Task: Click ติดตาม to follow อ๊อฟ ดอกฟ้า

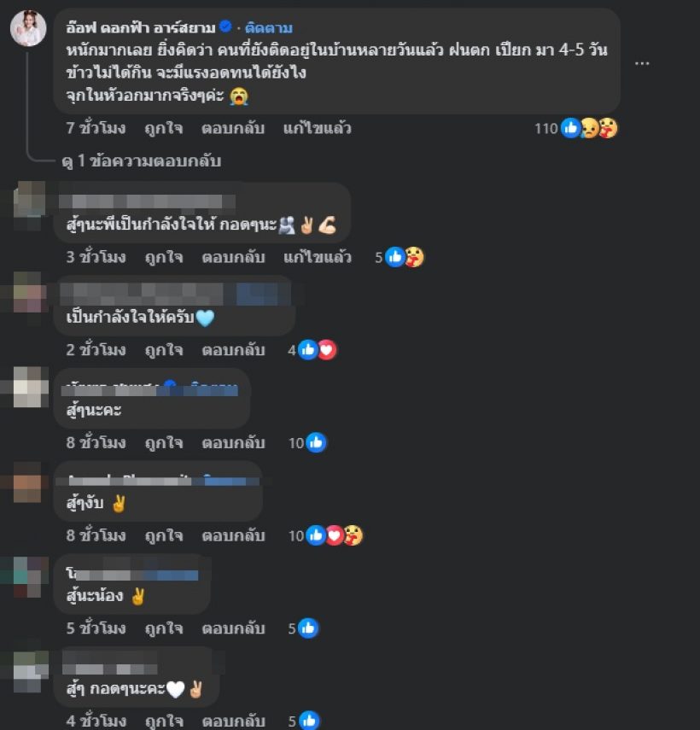Action: pyautogui.click(x=269, y=28)
